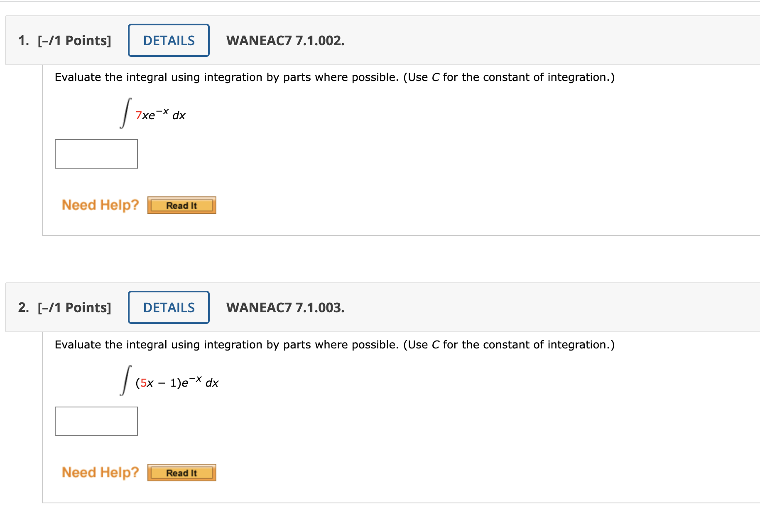Click the question 2 number label
Image resolution: width=760 pixels, height=532 pixels.
[23, 307]
